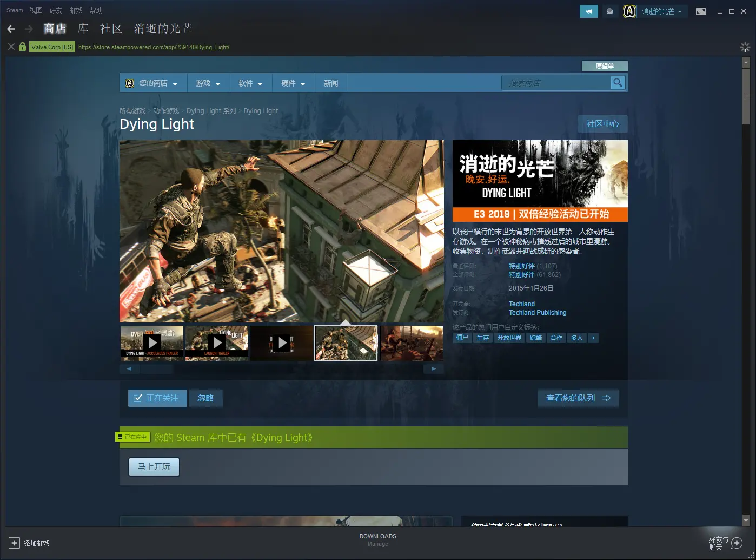Add more tags with the plus button
This screenshot has height=560, width=756.
point(593,338)
